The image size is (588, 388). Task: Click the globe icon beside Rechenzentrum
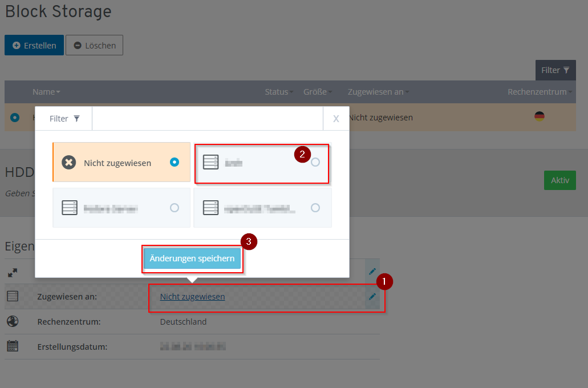(x=13, y=321)
